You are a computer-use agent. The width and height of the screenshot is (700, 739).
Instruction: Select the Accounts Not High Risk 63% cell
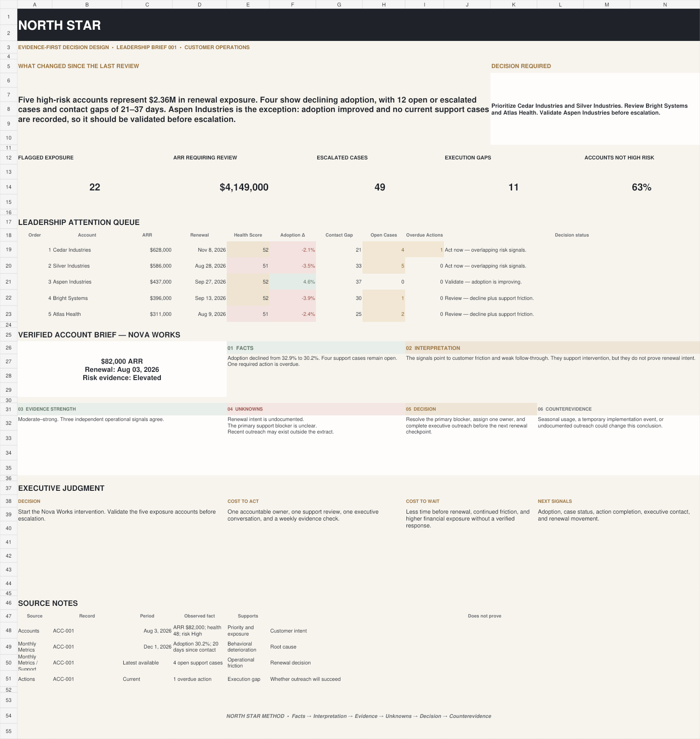[641, 187]
